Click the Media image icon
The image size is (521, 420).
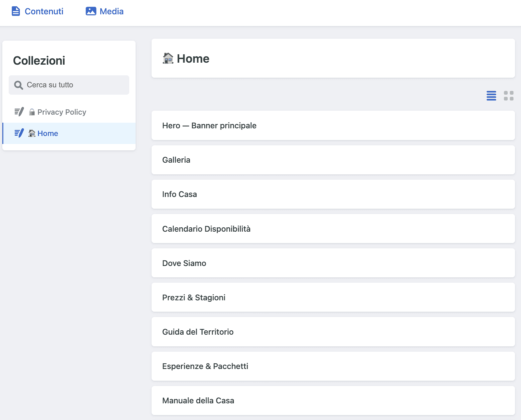click(91, 11)
